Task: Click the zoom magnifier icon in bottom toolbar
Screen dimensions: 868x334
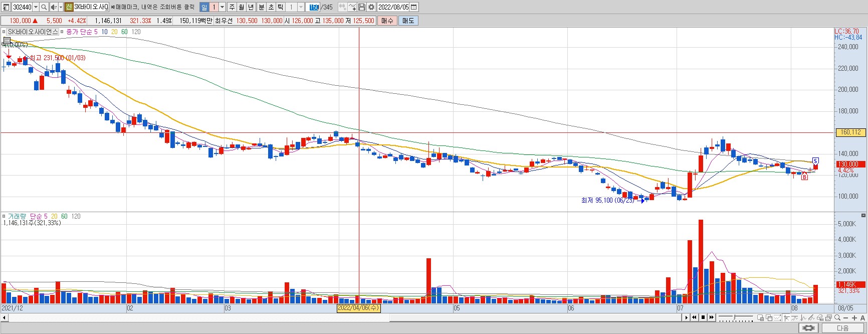Action: coord(837,318)
